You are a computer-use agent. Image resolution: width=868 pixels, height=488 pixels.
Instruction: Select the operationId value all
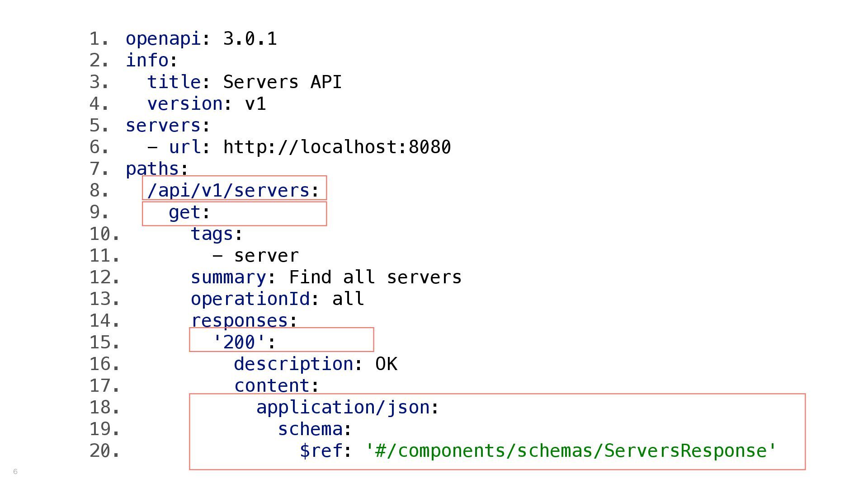pyautogui.click(x=348, y=299)
